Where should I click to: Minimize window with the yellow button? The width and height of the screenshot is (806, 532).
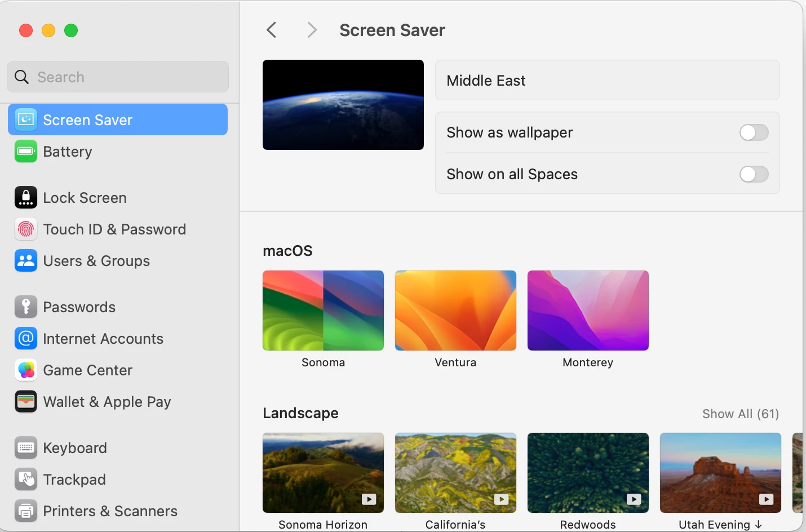[x=48, y=30]
